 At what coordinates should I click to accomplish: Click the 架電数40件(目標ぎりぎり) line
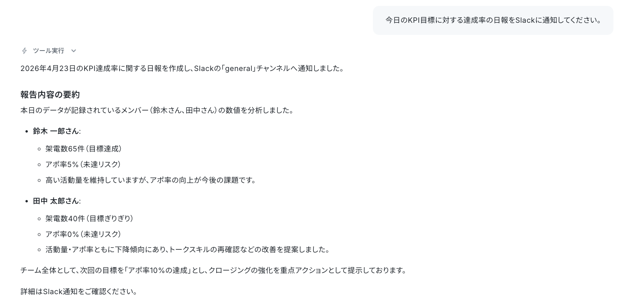(x=89, y=218)
